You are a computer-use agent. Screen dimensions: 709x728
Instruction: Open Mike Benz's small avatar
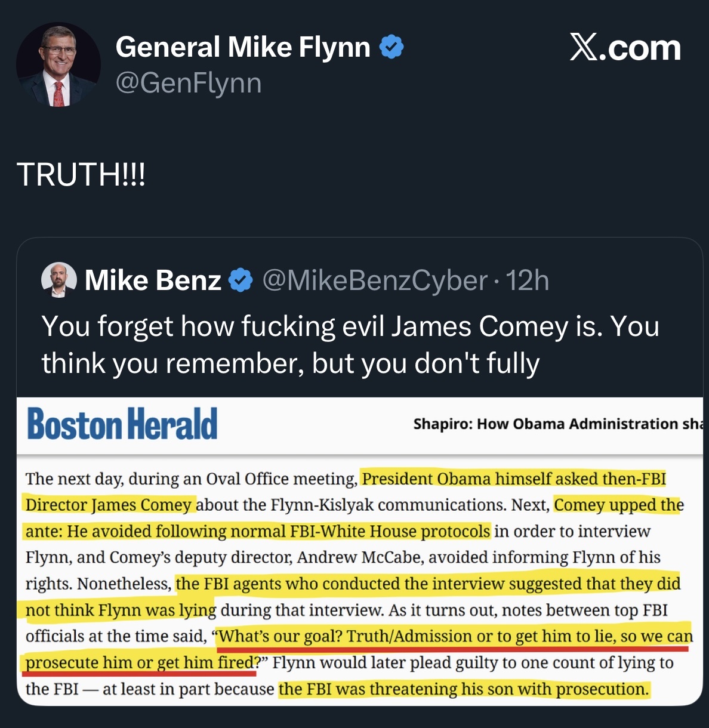58,280
